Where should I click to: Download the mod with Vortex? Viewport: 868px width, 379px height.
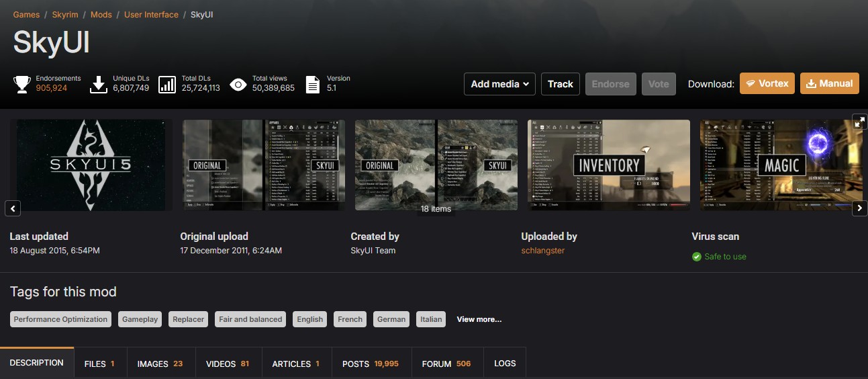(767, 84)
